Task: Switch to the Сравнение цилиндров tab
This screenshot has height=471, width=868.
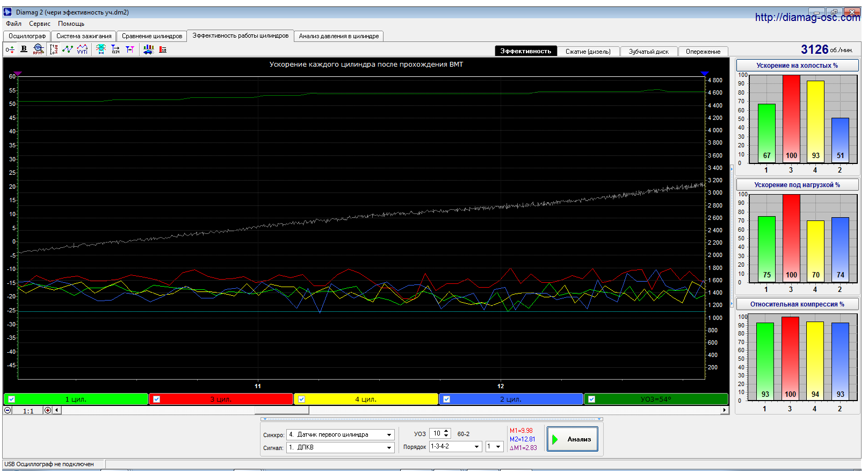Action: [152, 36]
